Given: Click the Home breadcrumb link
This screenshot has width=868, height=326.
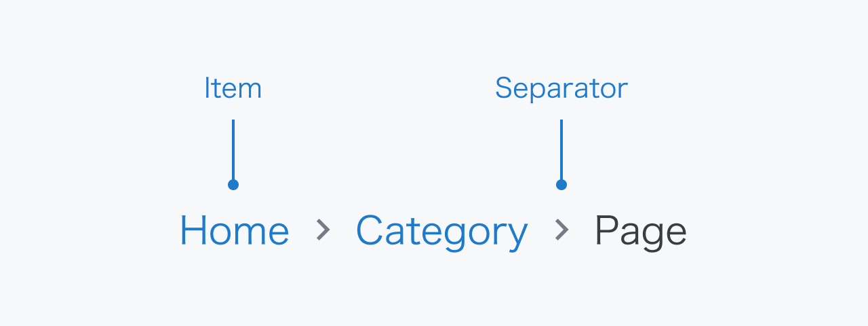Looking at the screenshot, I should pos(234,231).
